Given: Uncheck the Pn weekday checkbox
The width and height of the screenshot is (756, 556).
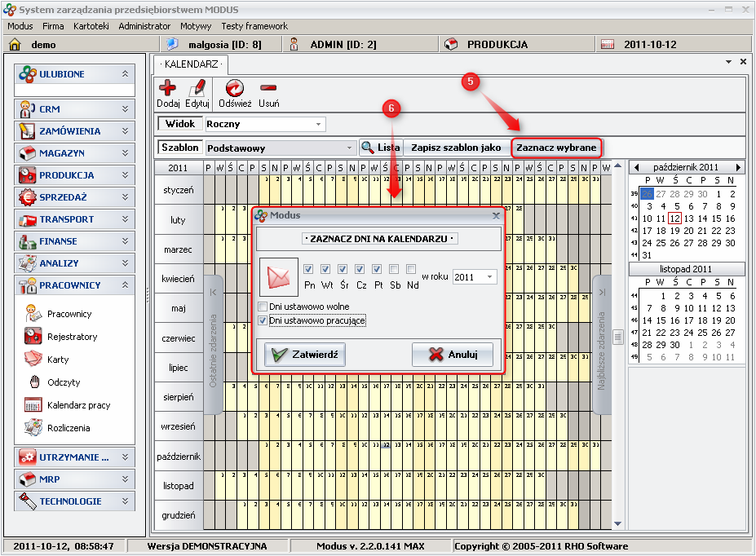Looking at the screenshot, I should point(308,269).
